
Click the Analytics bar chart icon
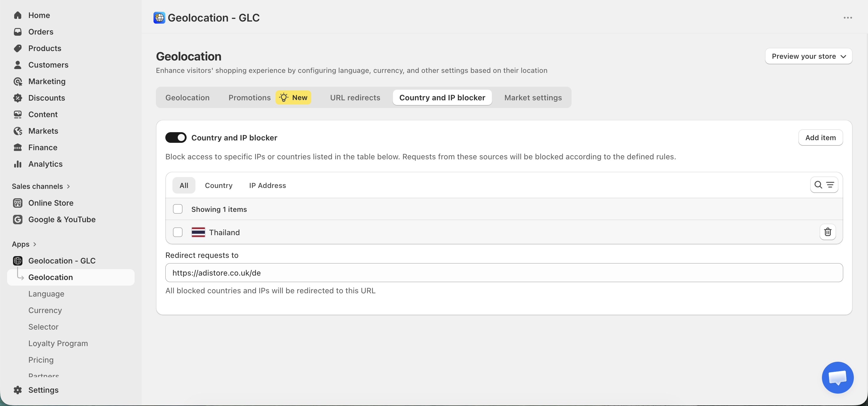[17, 164]
